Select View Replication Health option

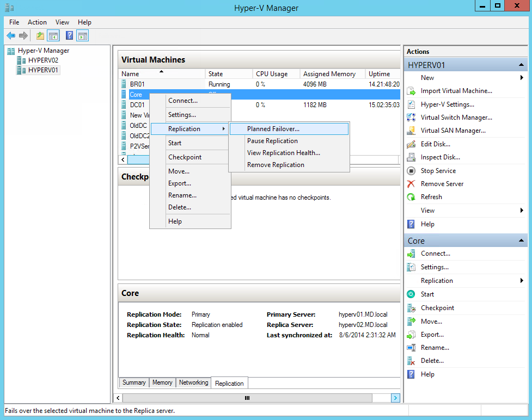point(289,153)
